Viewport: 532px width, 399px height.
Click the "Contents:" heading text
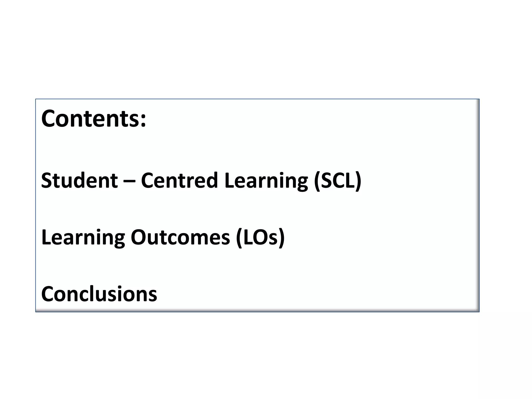point(94,119)
